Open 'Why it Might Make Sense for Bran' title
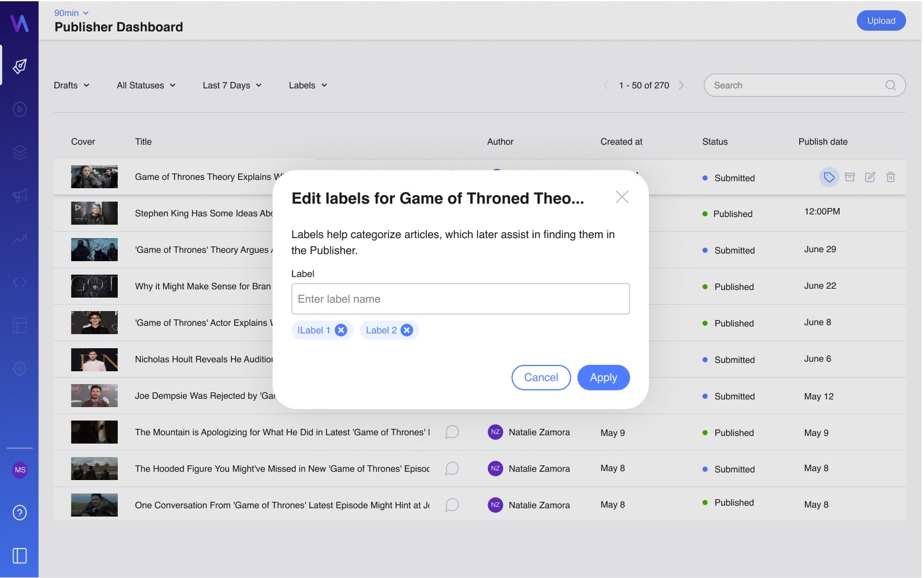 click(203, 286)
